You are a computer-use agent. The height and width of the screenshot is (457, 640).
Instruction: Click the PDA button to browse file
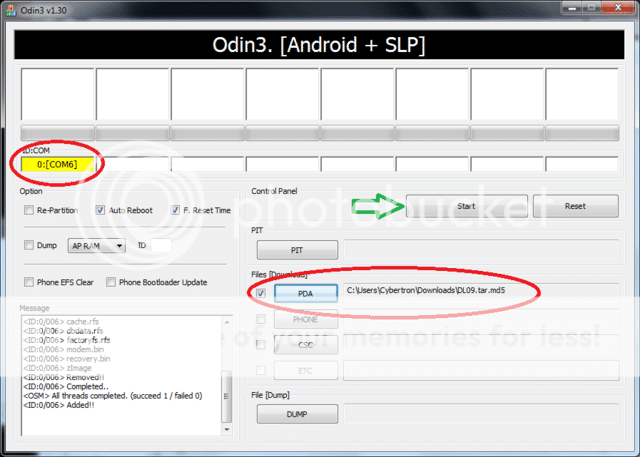(x=306, y=293)
